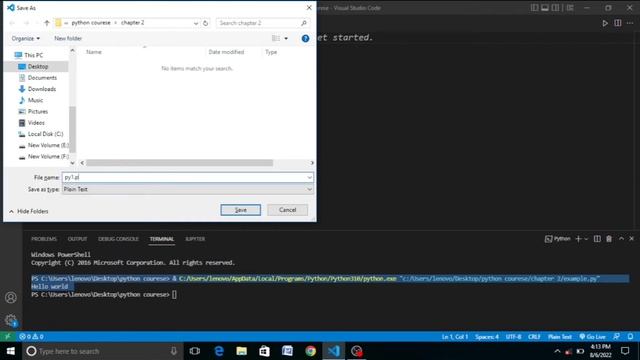Change language mode Plain Text status
Screen dimensions: 640x360
[560, 337]
